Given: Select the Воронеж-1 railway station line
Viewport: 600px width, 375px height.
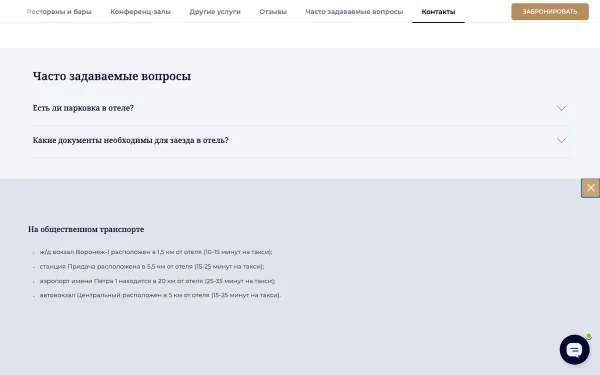Looking at the screenshot, I should click(x=156, y=252).
